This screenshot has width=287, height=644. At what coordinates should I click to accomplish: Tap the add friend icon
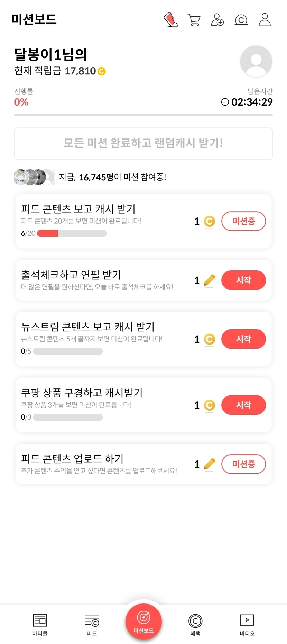217,20
